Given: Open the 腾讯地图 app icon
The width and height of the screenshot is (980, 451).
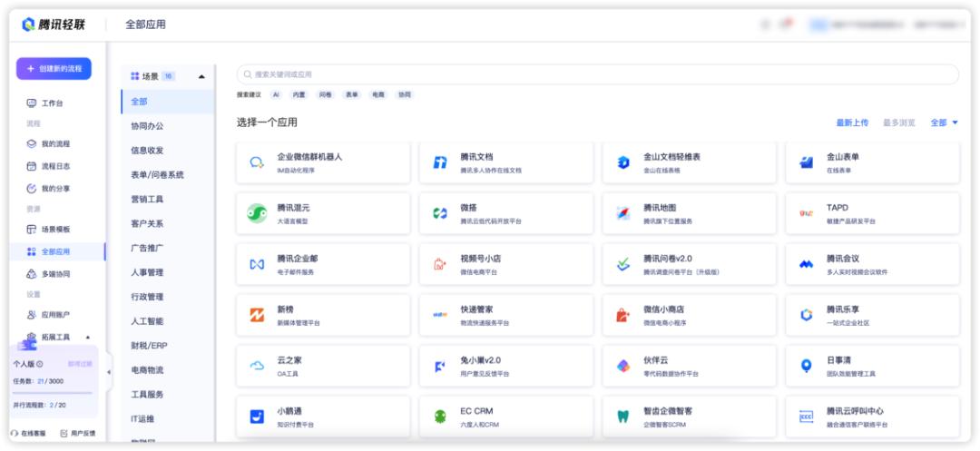Looking at the screenshot, I should tap(623, 213).
